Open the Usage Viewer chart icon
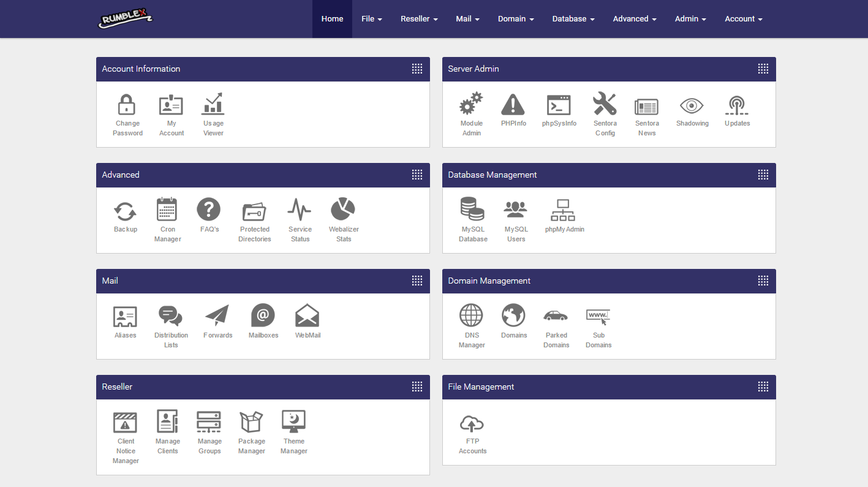 point(213,105)
